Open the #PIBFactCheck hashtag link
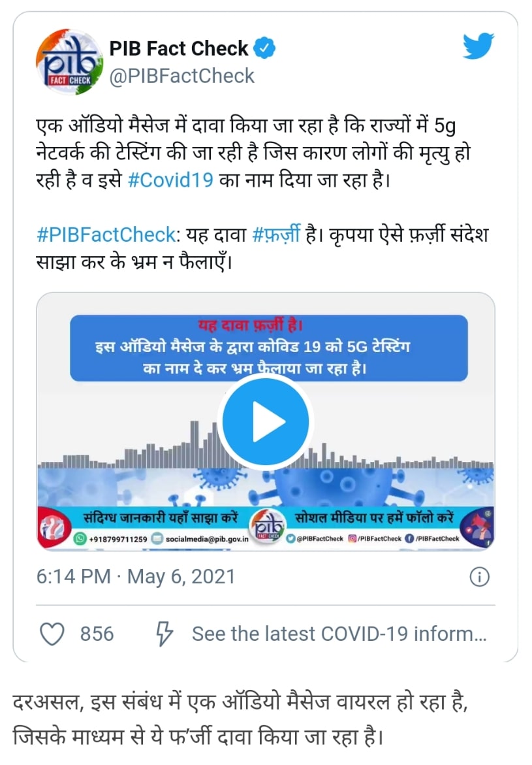532x765 pixels. 106,235
